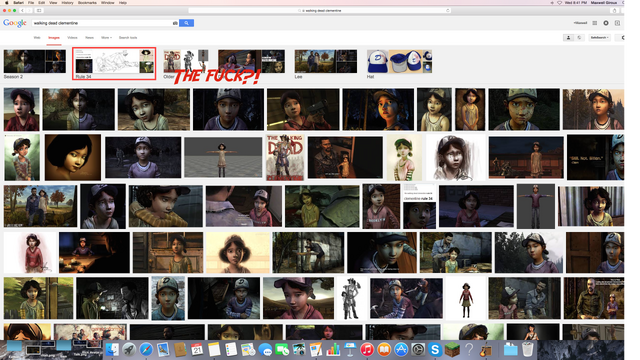The image size is (640, 360).
Task: Show the Safari sidebar
Action: click(39, 10)
